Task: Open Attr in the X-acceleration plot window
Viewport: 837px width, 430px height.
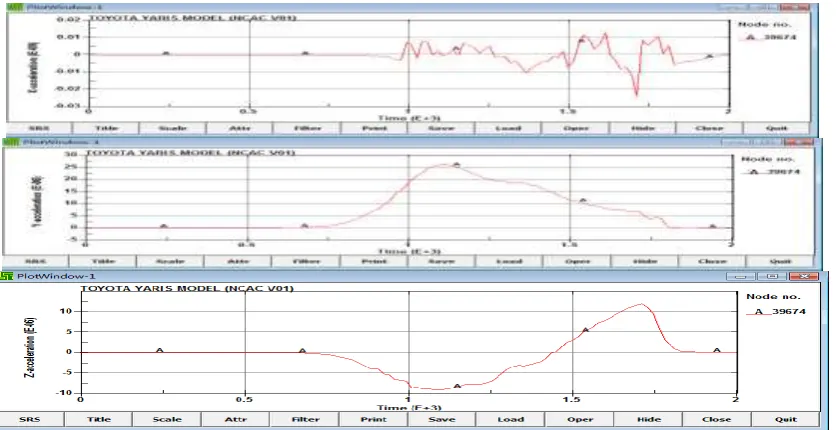Action: (239, 128)
